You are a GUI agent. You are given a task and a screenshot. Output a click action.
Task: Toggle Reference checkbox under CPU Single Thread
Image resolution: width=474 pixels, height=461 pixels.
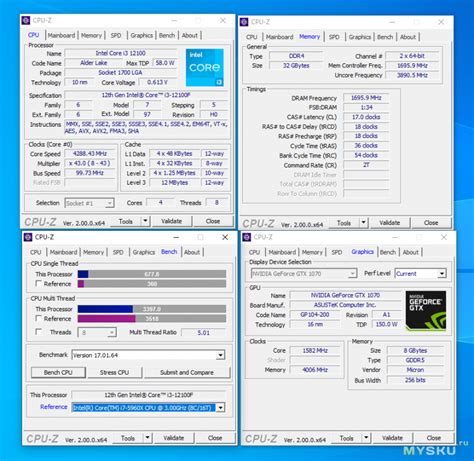pyautogui.click(x=39, y=283)
